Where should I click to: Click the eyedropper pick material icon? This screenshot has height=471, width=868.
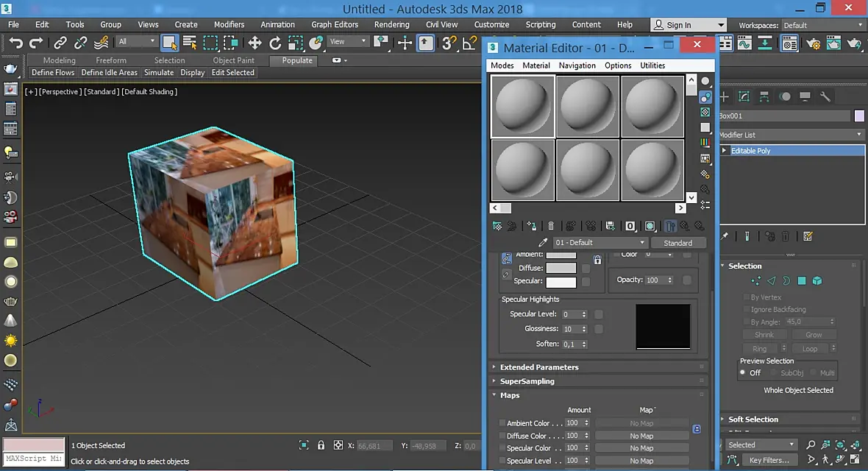(x=543, y=243)
